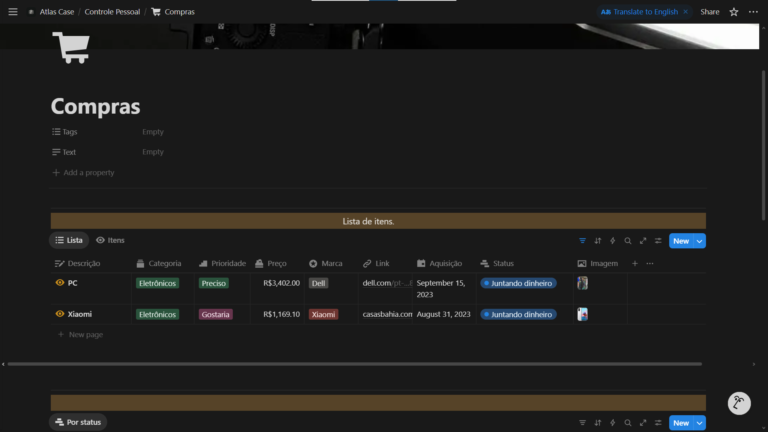Image resolution: width=768 pixels, height=432 pixels.
Task: Expand the dropdown arrow beside New button
Action: (x=700, y=241)
